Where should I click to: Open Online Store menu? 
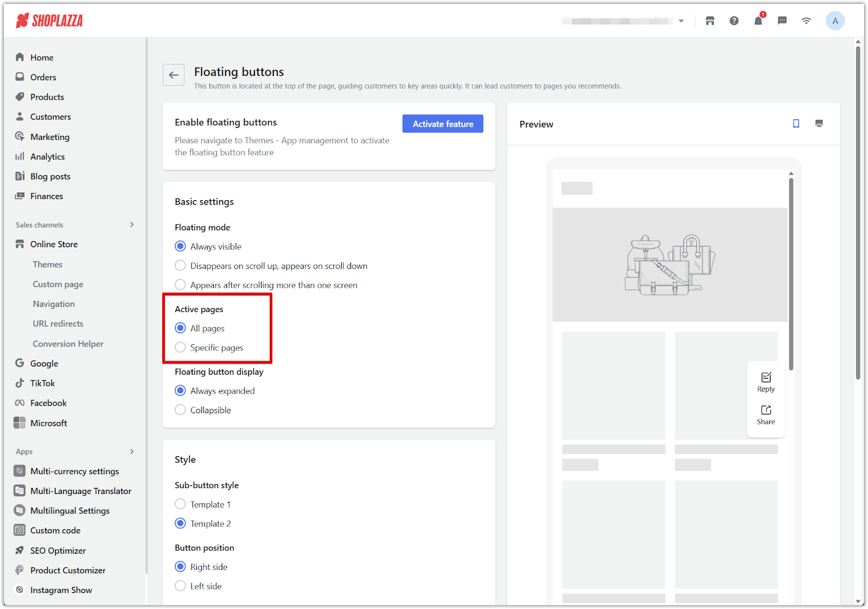tap(54, 244)
